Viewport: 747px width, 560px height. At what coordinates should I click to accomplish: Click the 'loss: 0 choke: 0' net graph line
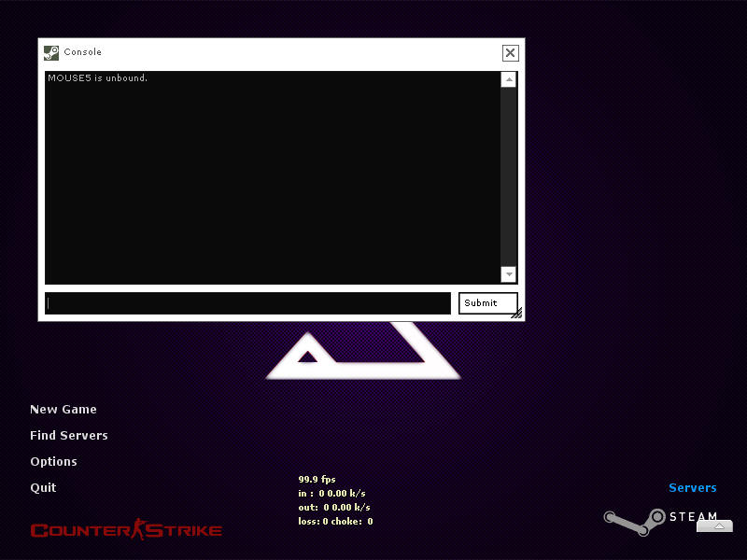tap(335, 522)
